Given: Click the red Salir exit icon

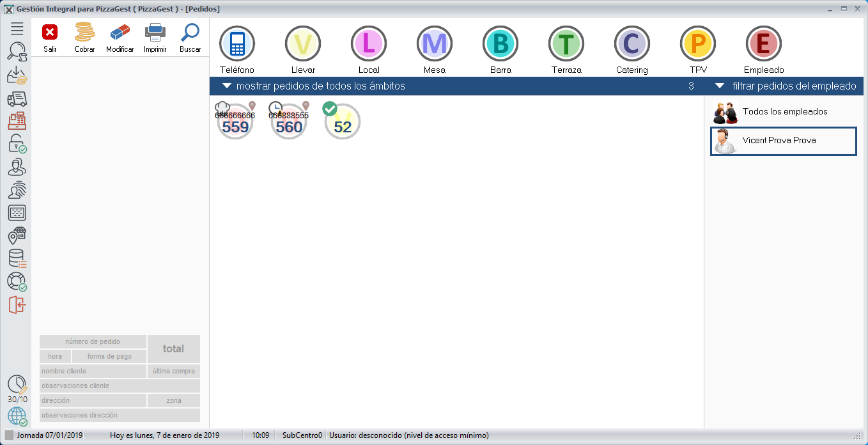Looking at the screenshot, I should coord(50,33).
